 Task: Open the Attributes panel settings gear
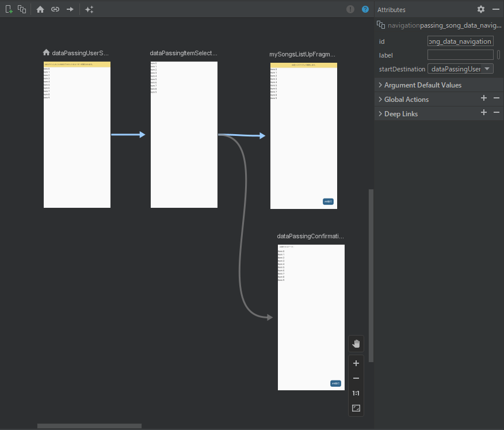click(481, 9)
